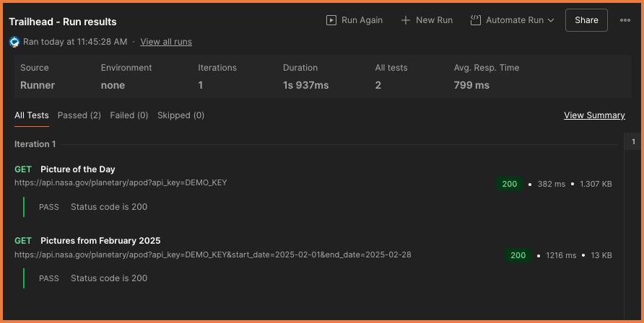Click the 1s 937ms duration value

click(305, 85)
